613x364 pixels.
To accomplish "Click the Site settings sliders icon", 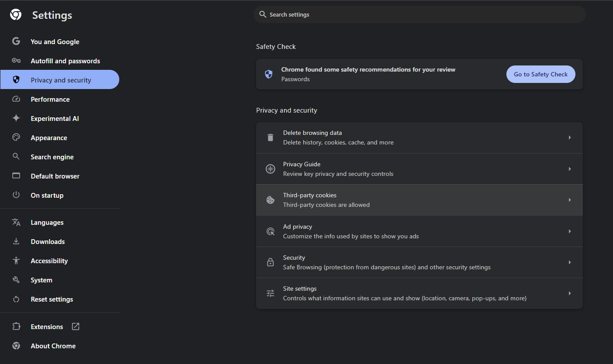I will (270, 293).
